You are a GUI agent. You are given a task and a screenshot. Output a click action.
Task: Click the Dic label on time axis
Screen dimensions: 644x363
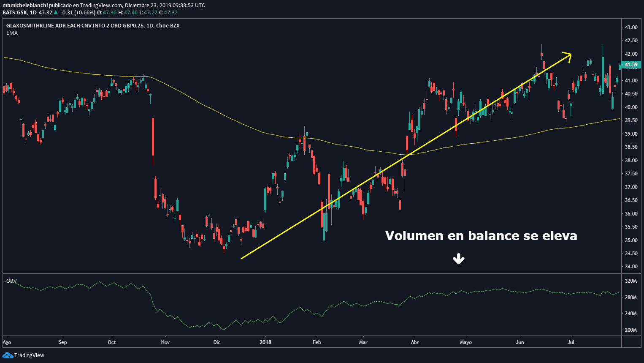pyautogui.click(x=217, y=342)
